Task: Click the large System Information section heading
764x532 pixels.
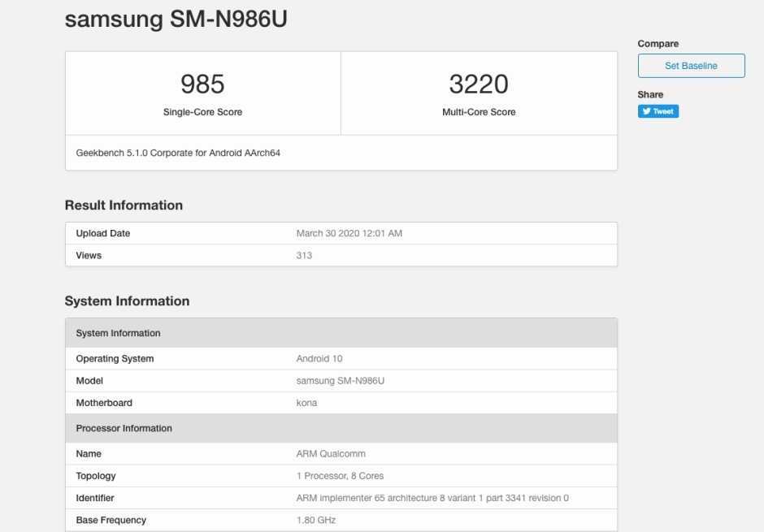Action: tap(127, 301)
